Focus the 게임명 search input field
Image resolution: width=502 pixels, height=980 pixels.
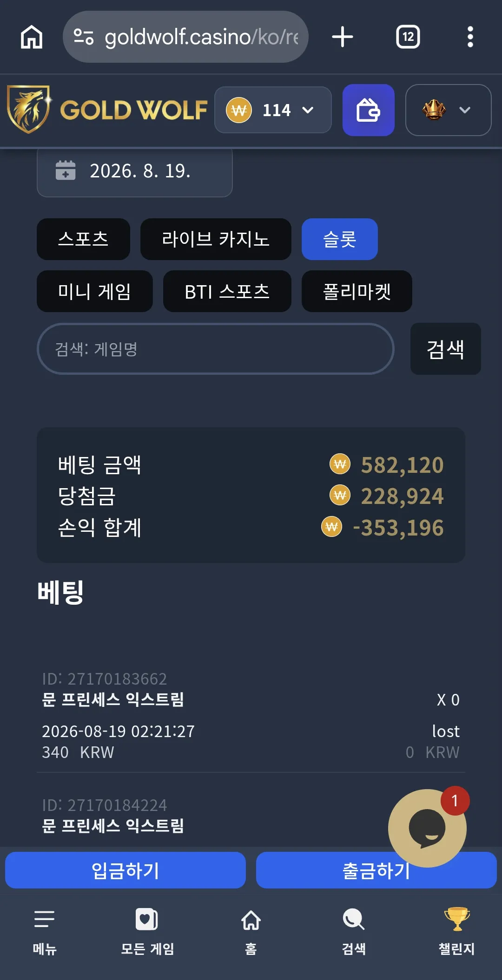pos(216,349)
